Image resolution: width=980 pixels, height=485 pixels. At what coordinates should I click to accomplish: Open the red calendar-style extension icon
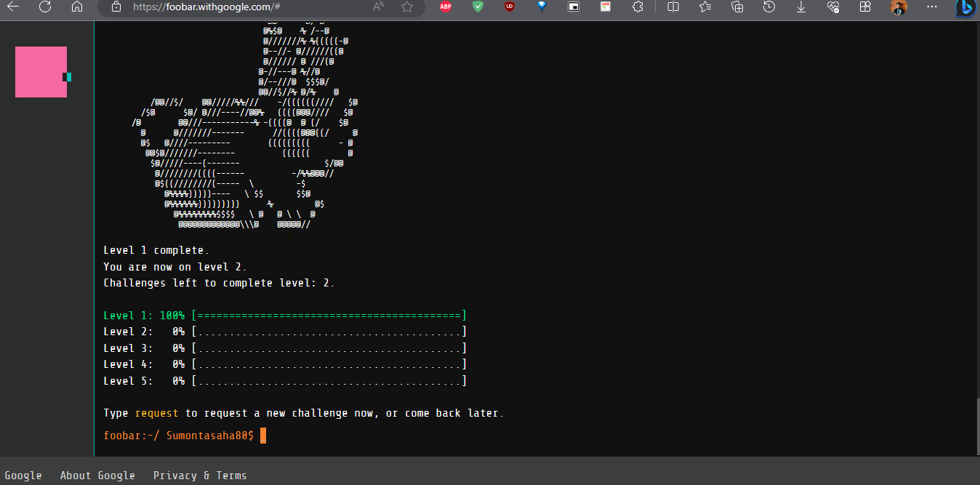point(605,7)
